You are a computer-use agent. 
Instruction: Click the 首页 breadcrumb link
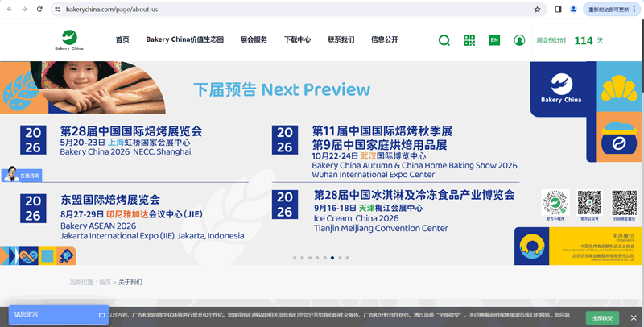pyautogui.click(x=105, y=283)
